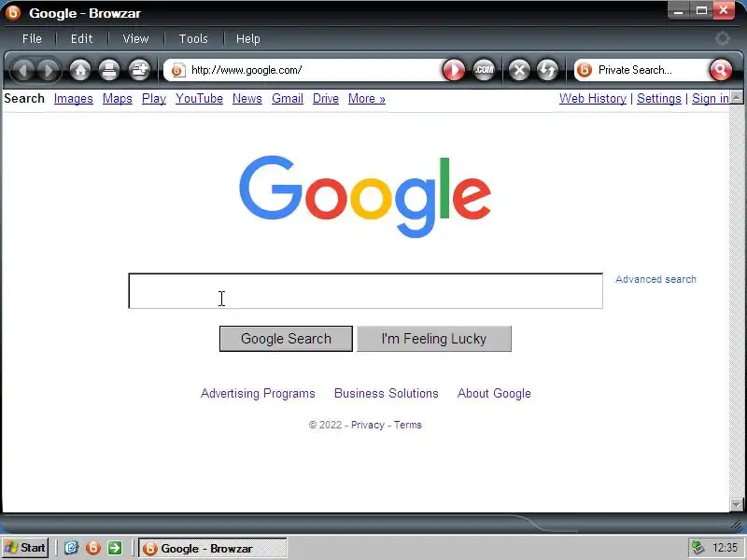
Task: Click the Browzar quick launch icon
Action: [93, 548]
